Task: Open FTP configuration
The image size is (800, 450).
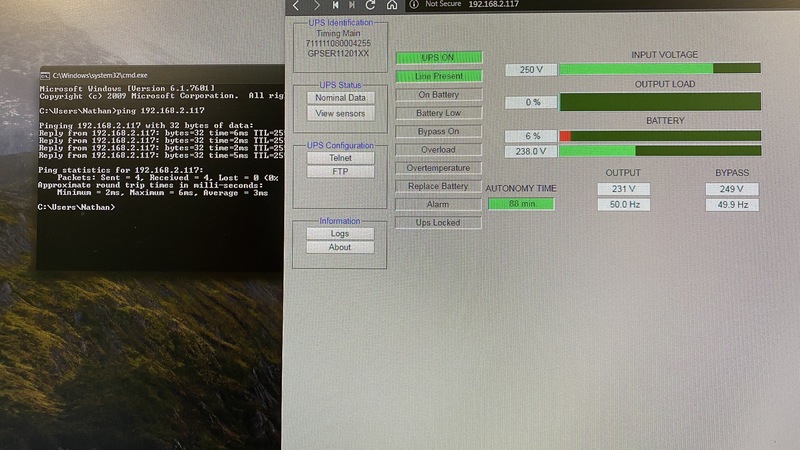Action: (340, 171)
